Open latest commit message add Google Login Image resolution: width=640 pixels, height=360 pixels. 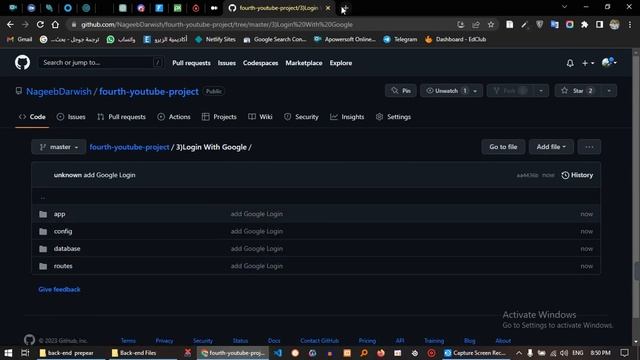point(109,175)
